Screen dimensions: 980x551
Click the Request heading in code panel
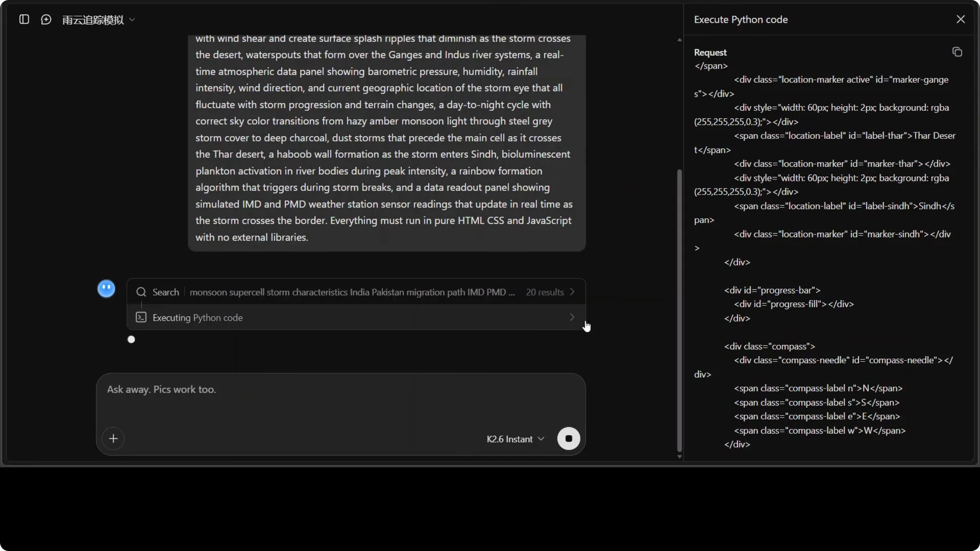710,53
